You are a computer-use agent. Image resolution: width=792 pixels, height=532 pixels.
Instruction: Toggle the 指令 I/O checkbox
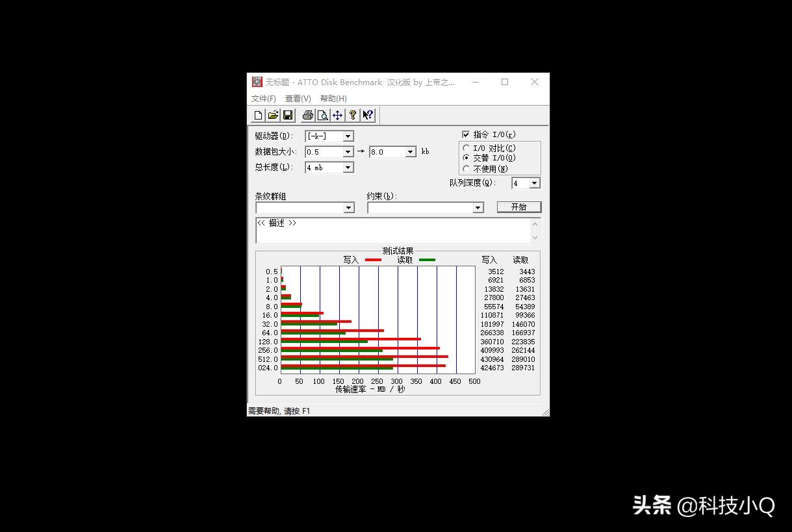tap(466, 134)
